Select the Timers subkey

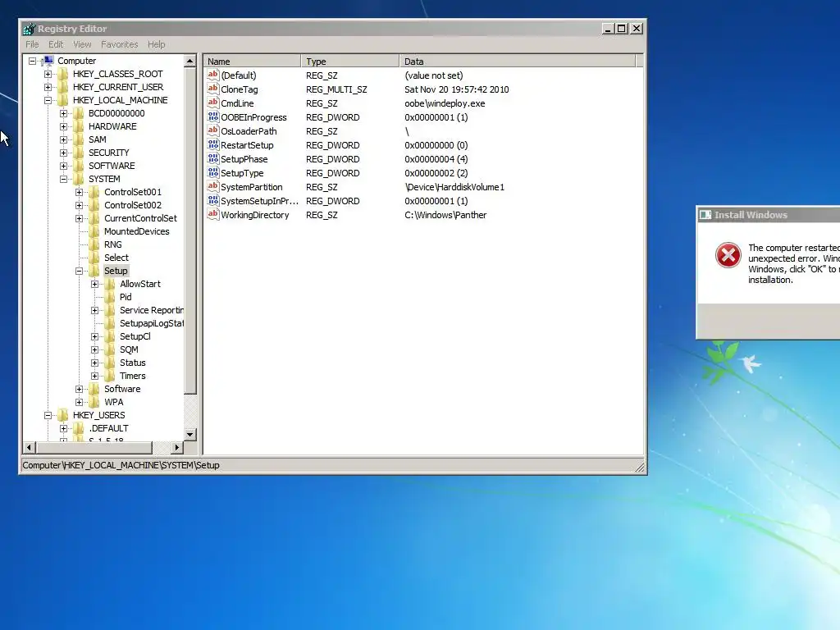(x=132, y=376)
